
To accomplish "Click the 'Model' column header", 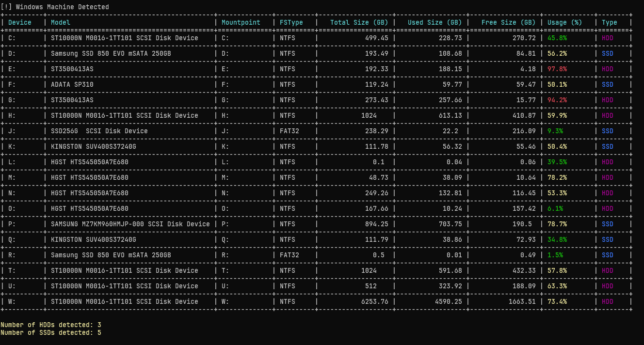I will point(61,22).
